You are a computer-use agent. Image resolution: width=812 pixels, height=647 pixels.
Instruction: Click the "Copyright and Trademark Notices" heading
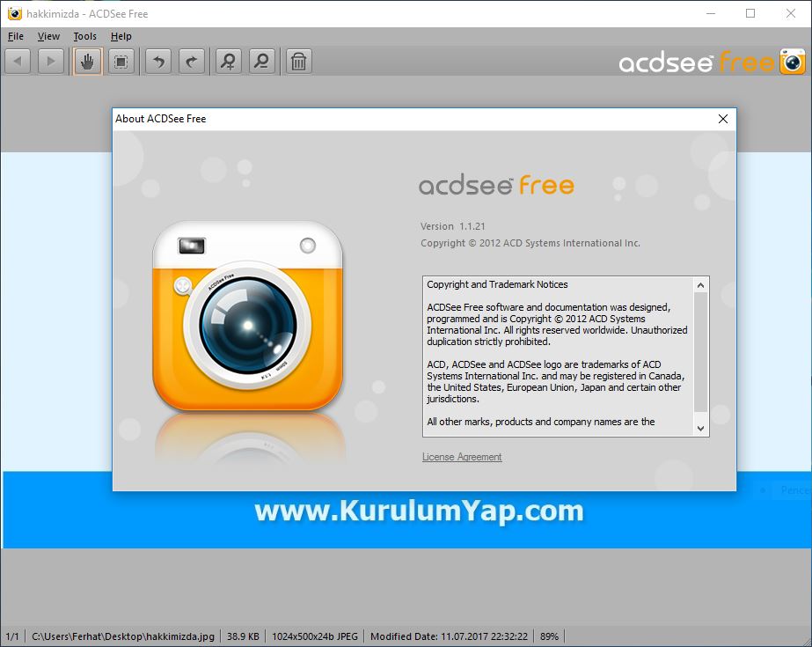pos(497,284)
